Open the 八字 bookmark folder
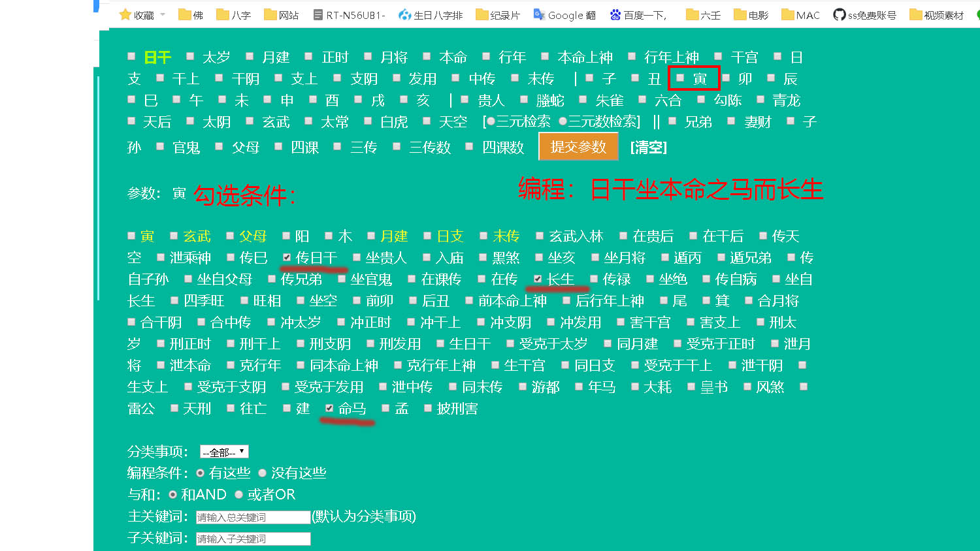The width and height of the screenshot is (980, 551). 233,14
